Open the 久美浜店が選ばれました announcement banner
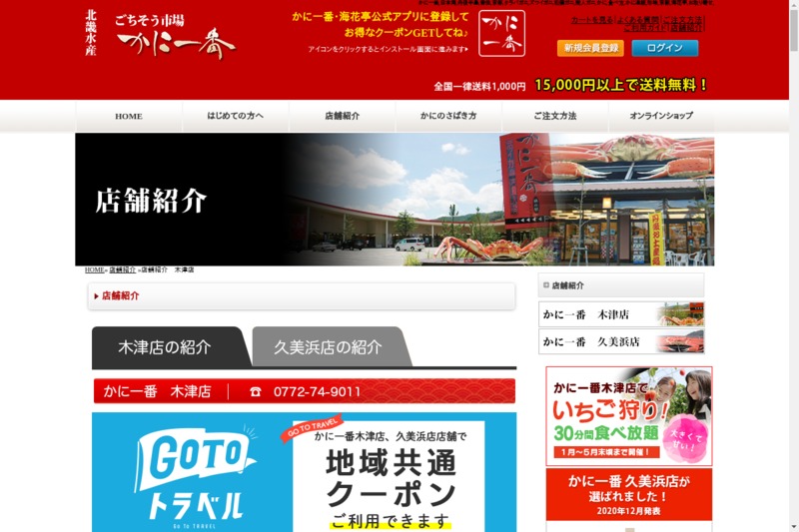This screenshot has width=799, height=532. point(628,494)
